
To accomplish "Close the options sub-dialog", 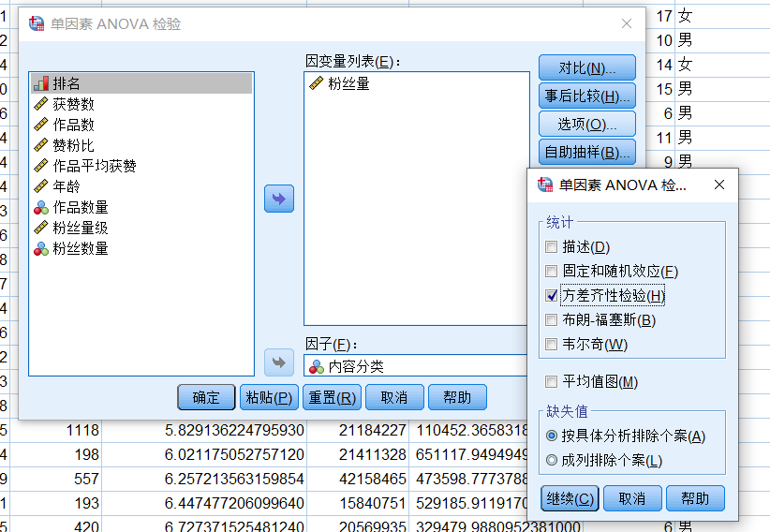I will 719,185.
